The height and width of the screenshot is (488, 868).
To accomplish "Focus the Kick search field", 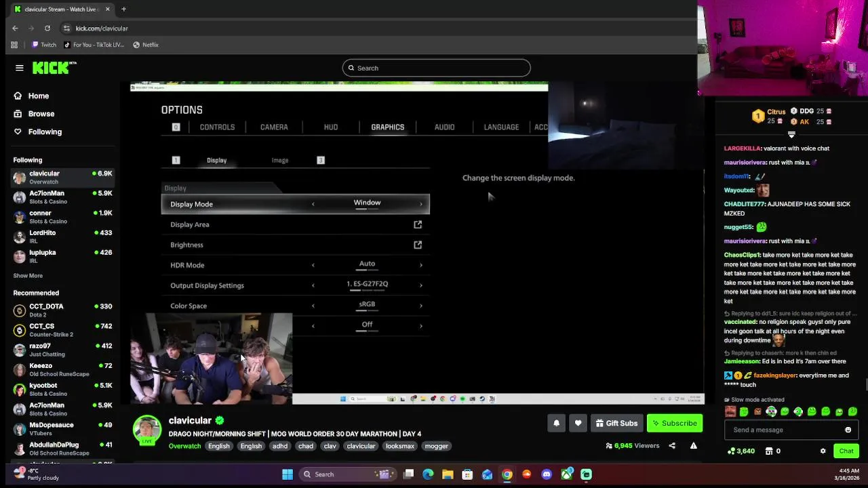I will [437, 68].
